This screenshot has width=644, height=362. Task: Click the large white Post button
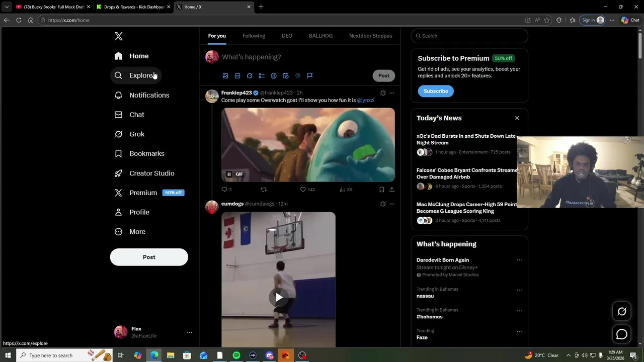point(149,257)
